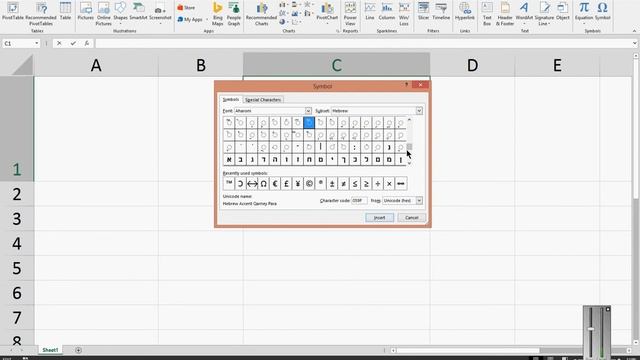Choose the multiplication sign recent symbol

(x=389, y=184)
